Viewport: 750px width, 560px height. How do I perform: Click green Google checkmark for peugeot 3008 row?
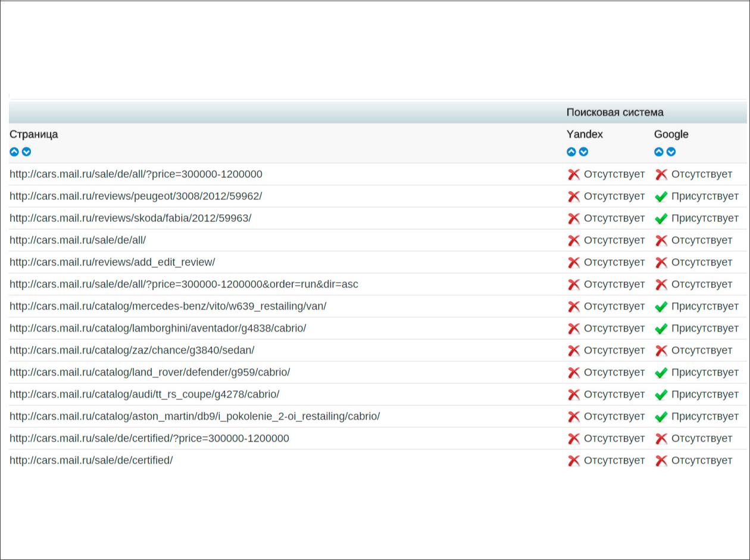(661, 196)
